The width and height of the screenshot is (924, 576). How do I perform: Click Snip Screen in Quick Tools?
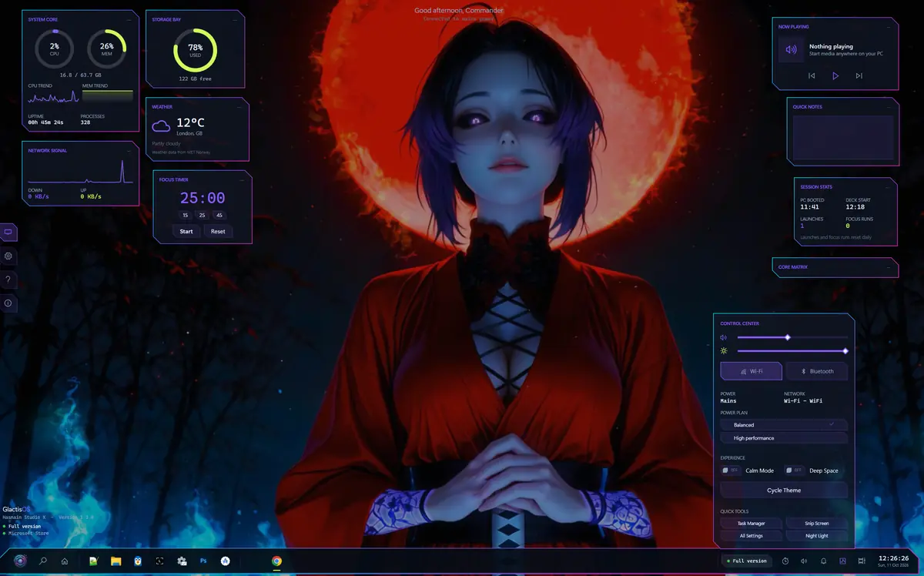[x=817, y=524]
